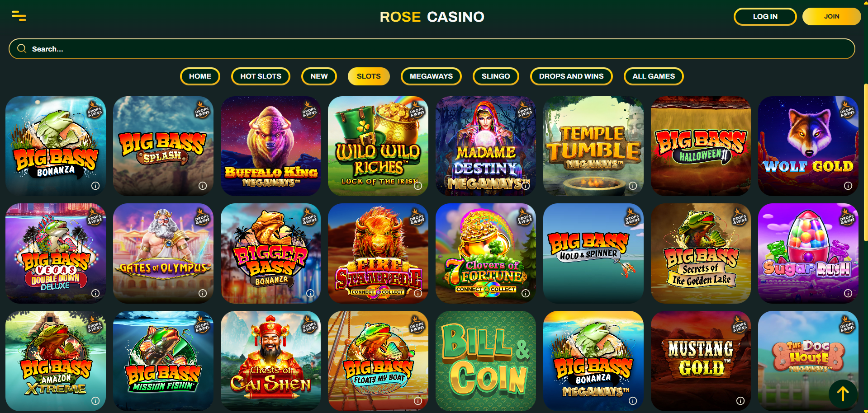Switch to All Games tab
The image size is (868, 413).
(654, 76)
